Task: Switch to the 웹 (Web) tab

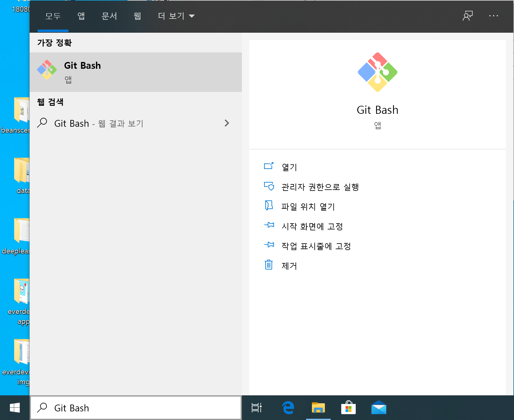Action: (x=137, y=16)
